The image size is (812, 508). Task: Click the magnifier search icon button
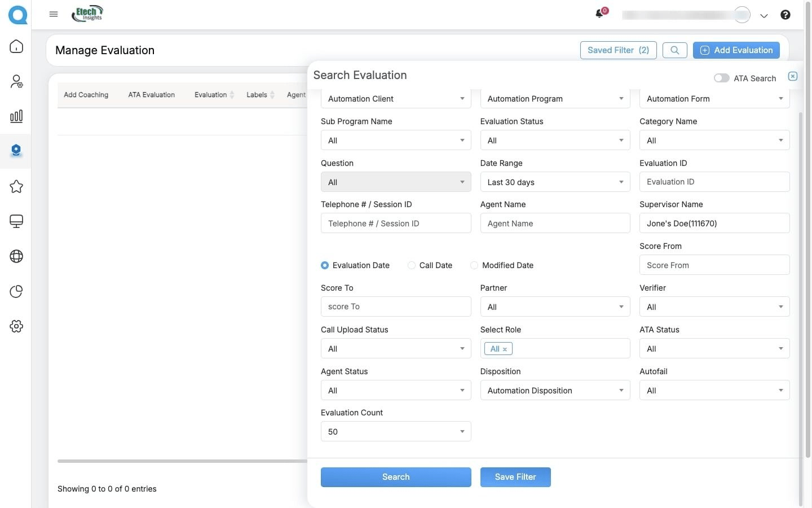point(674,50)
